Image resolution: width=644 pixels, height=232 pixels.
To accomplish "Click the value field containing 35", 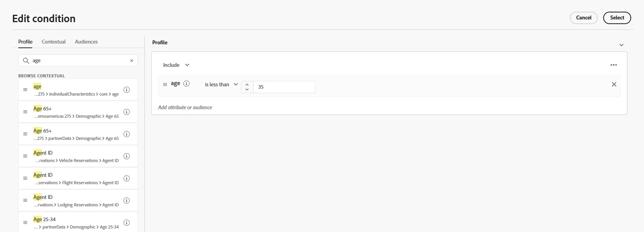I will tap(284, 87).
